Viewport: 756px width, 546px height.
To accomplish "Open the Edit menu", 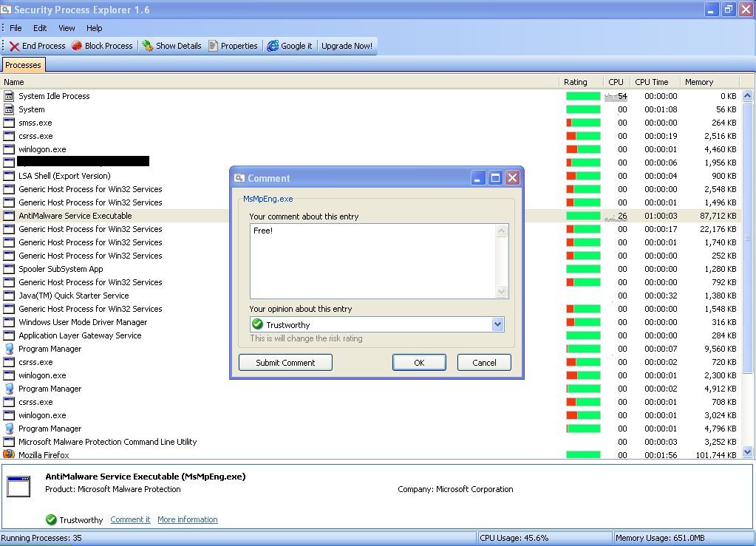I will click(x=40, y=28).
